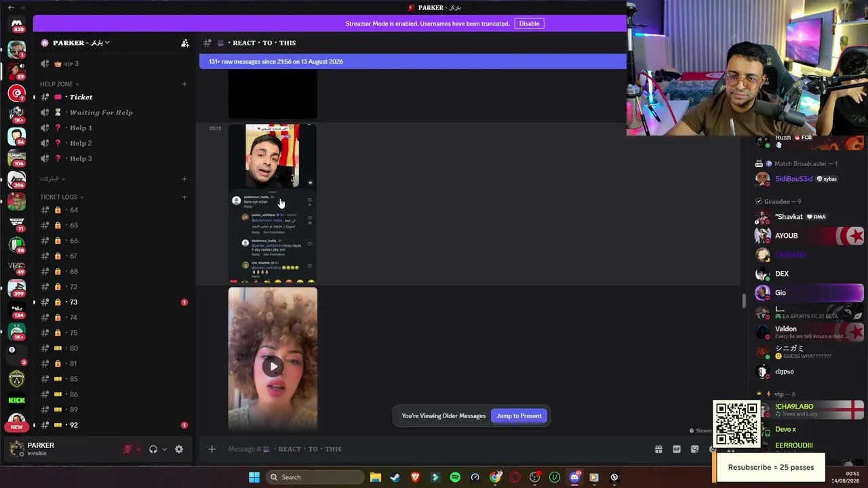Screen dimensions: 868x488
Task: Open the gift icon in message bar
Action: coord(658,449)
